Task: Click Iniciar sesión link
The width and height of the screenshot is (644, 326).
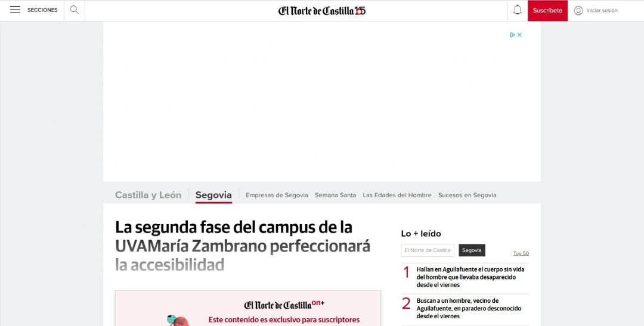Action: [602, 11]
